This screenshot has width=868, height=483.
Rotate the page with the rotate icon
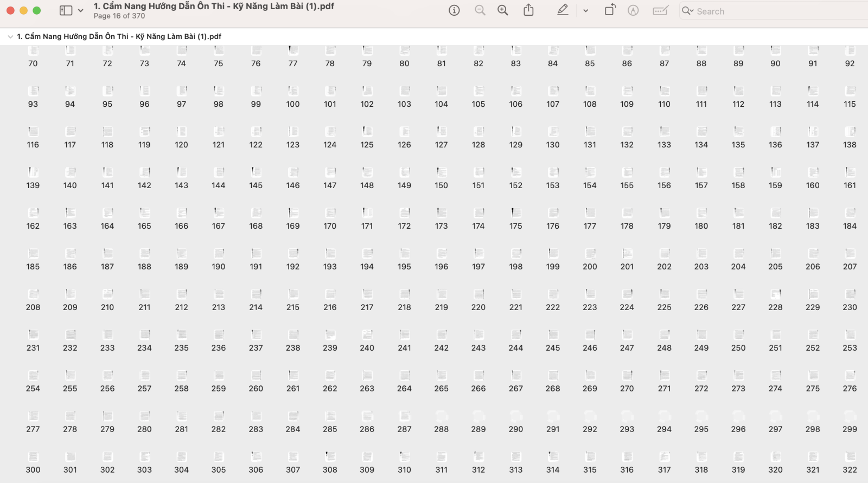[610, 11]
